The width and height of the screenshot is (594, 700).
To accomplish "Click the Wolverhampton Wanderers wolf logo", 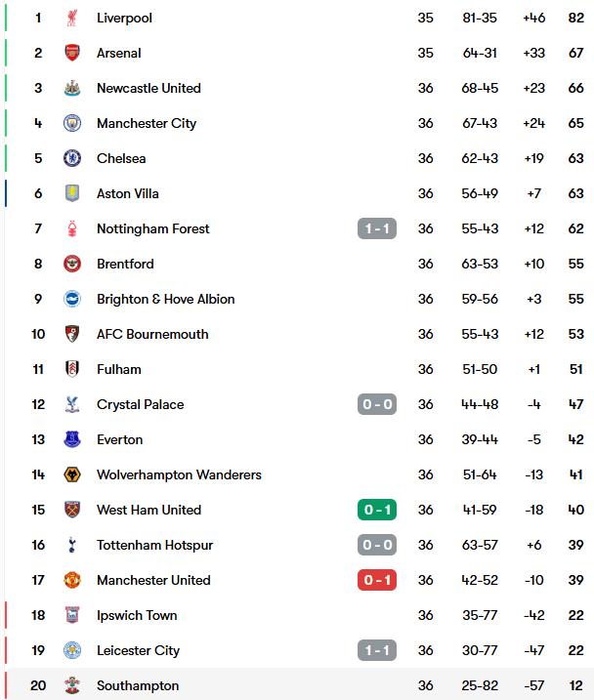I will 72,474.
